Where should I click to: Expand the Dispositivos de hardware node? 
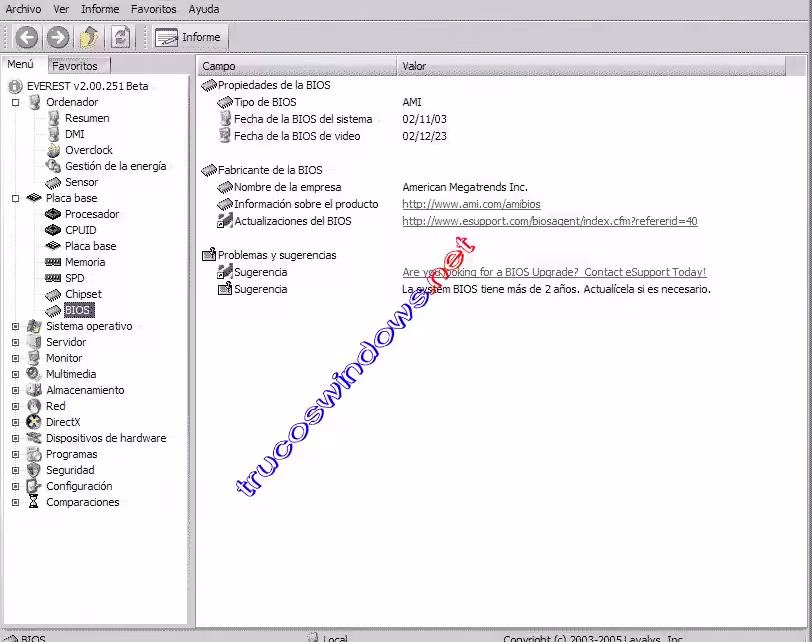click(x=16, y=439)
